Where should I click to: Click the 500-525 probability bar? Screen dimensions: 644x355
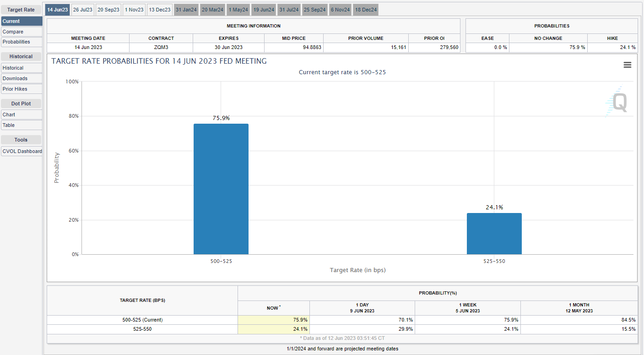[x=221, y=189]
